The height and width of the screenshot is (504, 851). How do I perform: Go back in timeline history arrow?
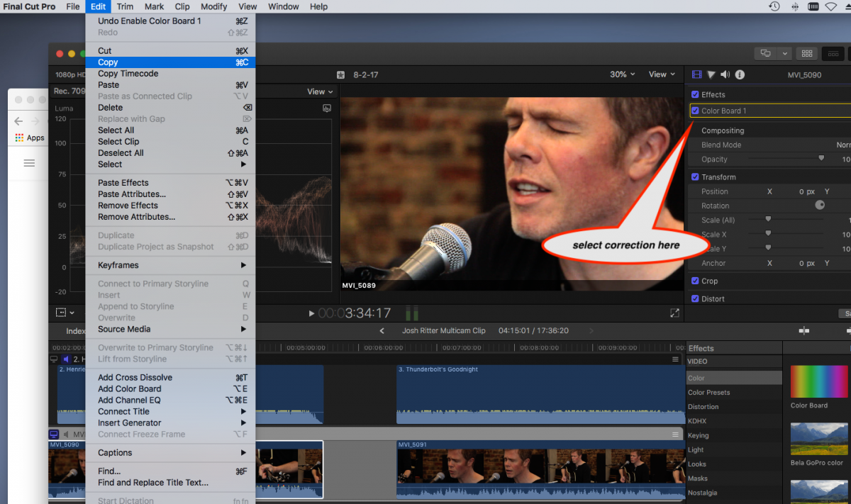click(x=382, y=331)
